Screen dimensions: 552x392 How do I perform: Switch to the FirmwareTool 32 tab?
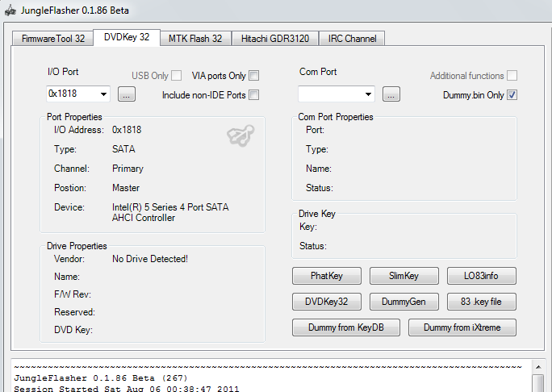[x=52, y=38]
